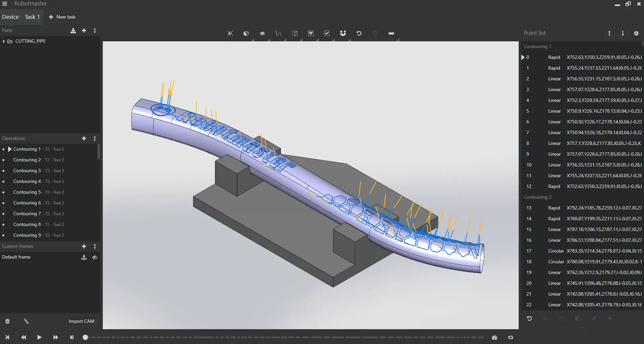644x344 pixels.
Task: Open the measurement ruler tool
Action: point(391,33)
